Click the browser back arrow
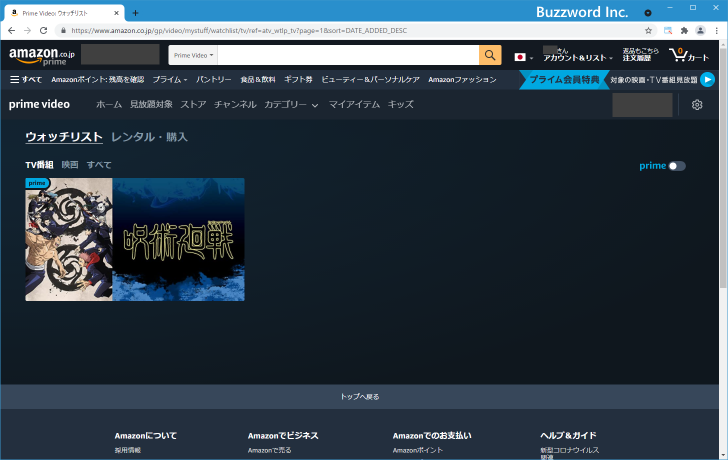 tap(12, 31)
